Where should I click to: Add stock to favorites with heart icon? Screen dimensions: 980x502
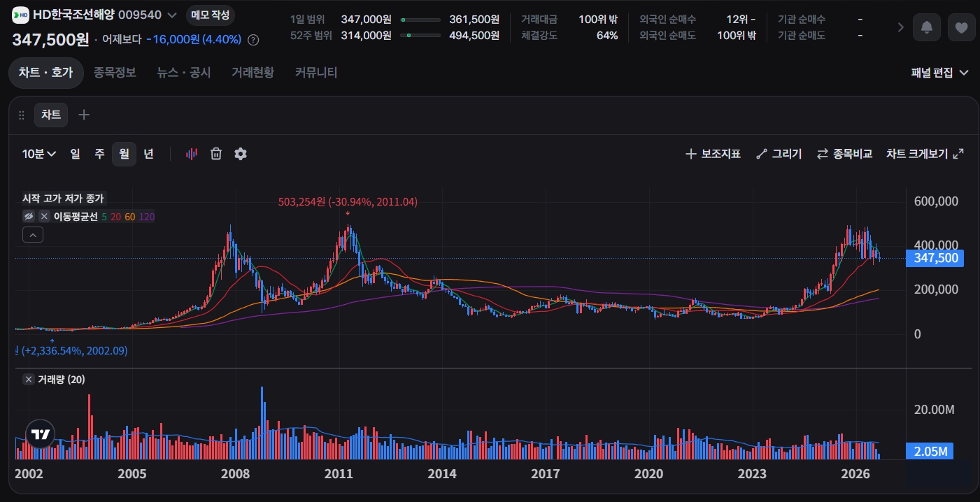coord(962,27)
